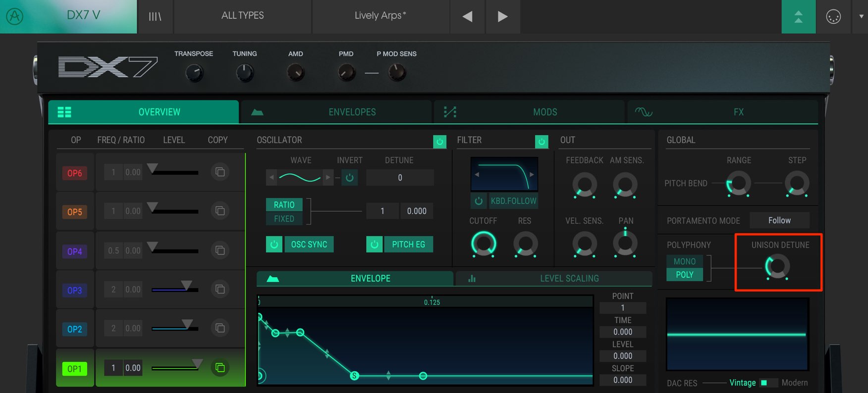The width and height of the screenshot is (868, 393).
Task: Click the OP1 copy icon
Action: pyautogui.click(x=220, y=368)
